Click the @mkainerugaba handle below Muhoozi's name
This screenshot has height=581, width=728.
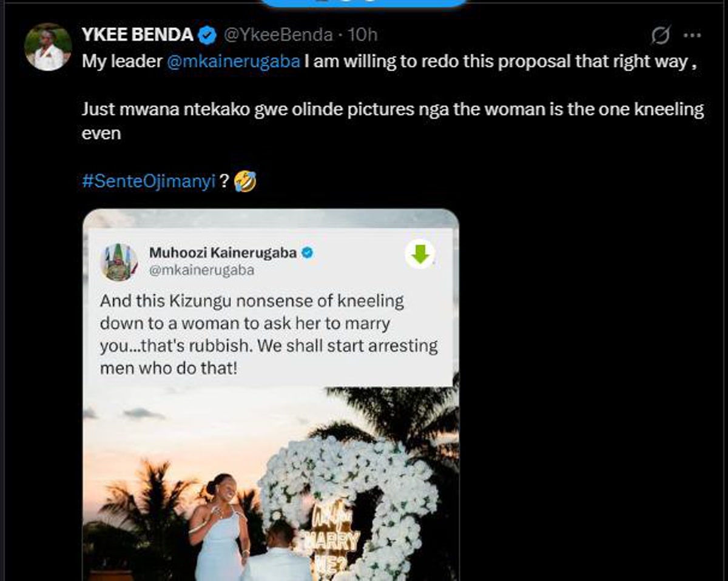click(x=201, y=270)
